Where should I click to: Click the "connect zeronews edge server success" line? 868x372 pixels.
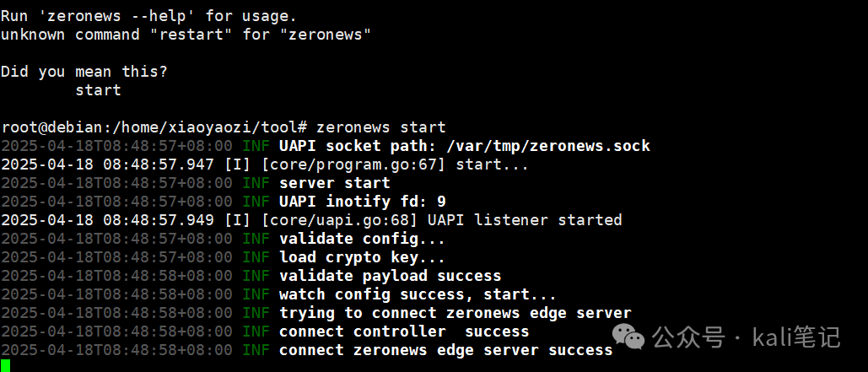445,350
